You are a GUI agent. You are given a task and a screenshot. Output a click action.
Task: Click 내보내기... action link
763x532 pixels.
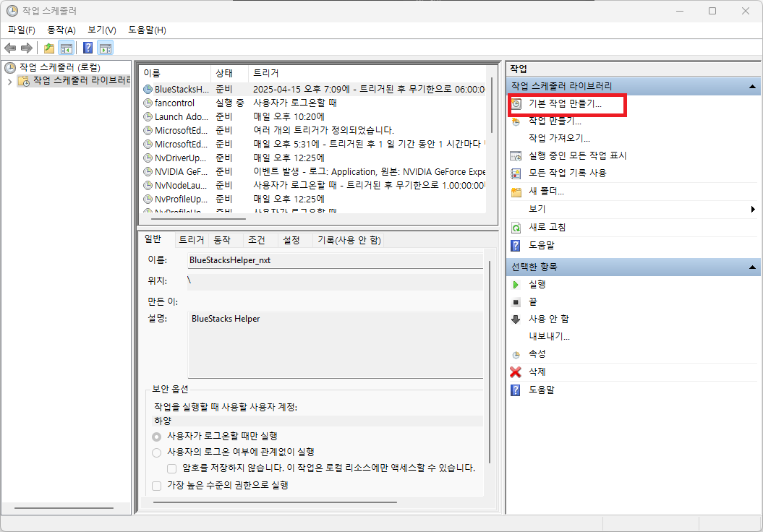(x=550, y=337)
